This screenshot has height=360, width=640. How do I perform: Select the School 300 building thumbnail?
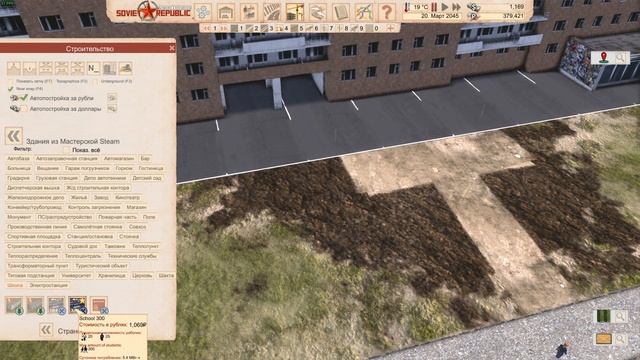[x=78, y=305]
